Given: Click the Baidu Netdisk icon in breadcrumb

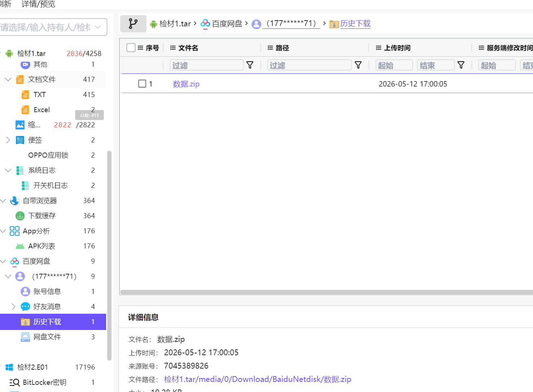Looking at the screenshot, I should pos(205,24).
